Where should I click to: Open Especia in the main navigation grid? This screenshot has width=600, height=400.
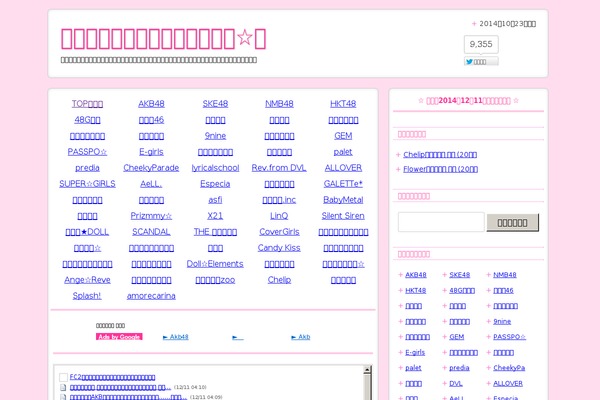pyautogui.click(x=215, y=184)
